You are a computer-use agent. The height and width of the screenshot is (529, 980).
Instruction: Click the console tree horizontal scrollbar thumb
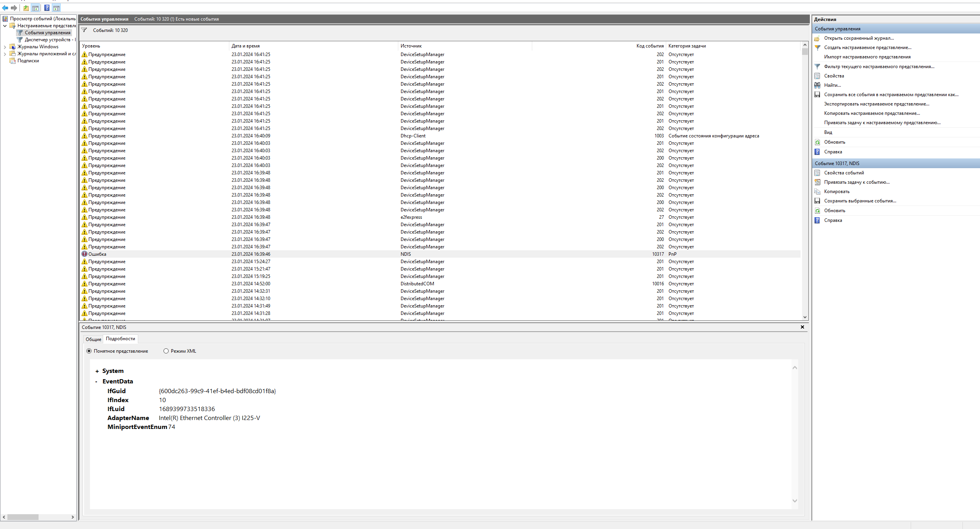point(23,517)
